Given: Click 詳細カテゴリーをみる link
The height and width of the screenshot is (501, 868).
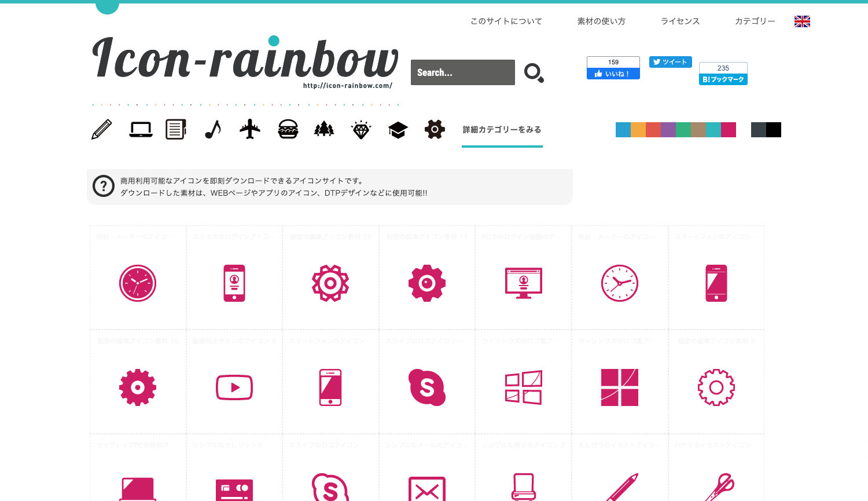Looking at the screenshot, I should [502, 130].
